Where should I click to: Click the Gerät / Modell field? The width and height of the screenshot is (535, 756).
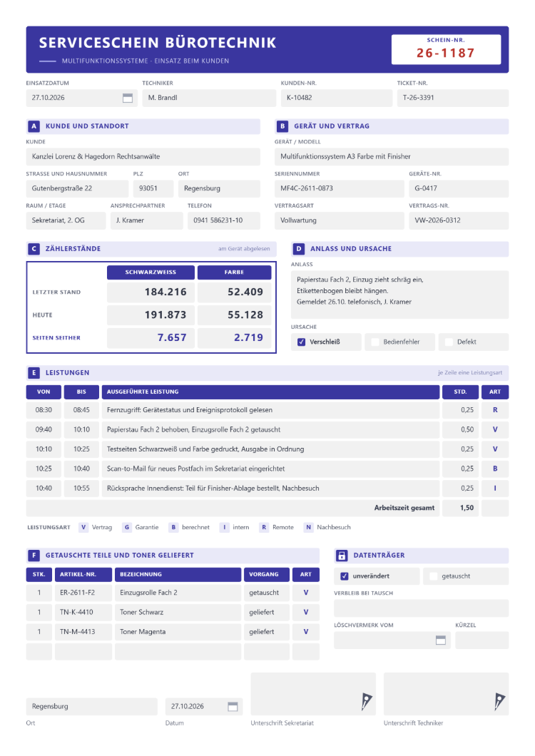pos(391,157)
